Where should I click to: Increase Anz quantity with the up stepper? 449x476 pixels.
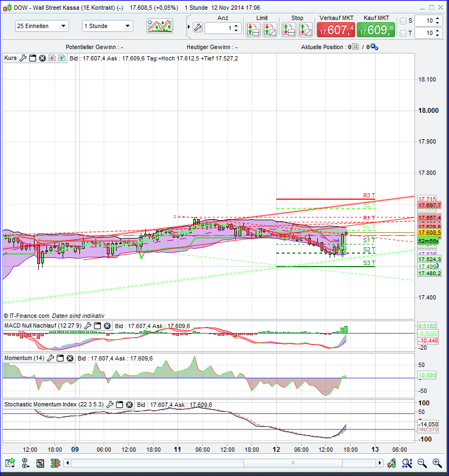coord(236,24)
